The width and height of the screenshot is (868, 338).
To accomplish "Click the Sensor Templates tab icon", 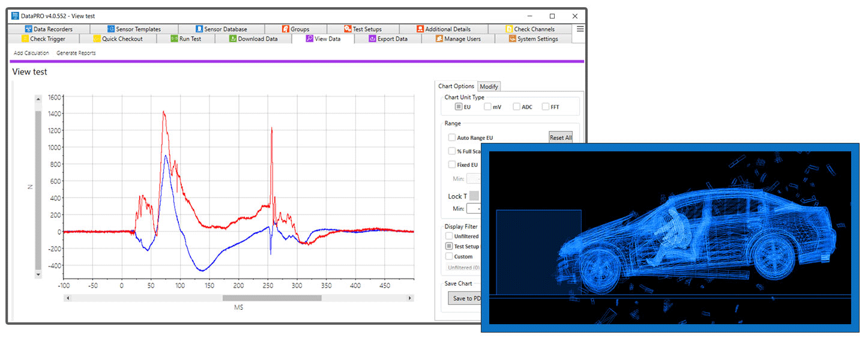I will (x=111, y=29).
